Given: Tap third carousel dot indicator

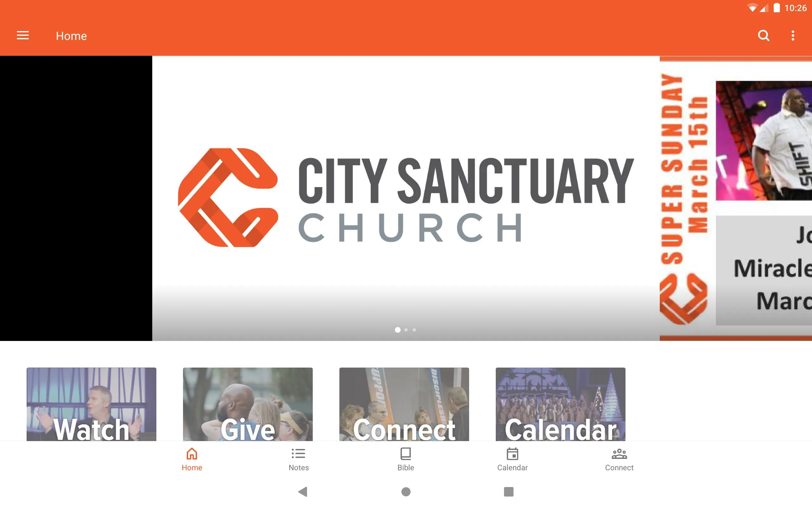Looking at the screenshot, I should click(415, 330).
